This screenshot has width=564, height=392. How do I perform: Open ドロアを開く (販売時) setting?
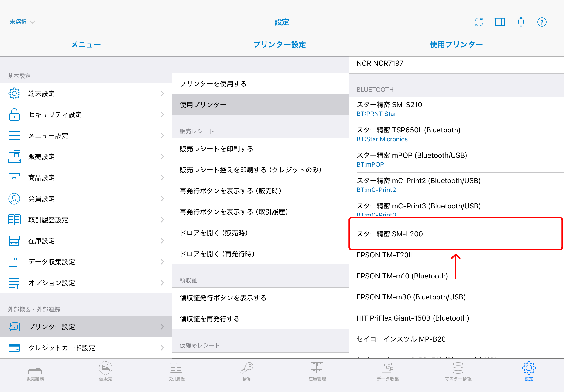260,233
